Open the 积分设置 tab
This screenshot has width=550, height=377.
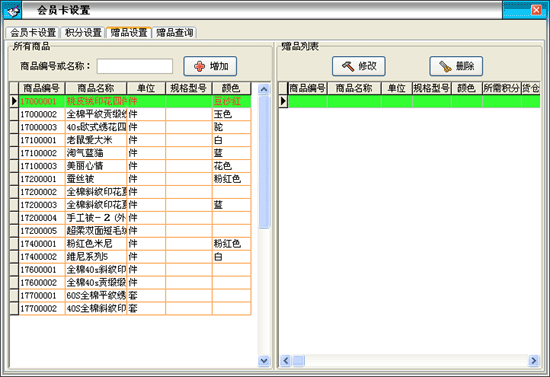[83, 33]
